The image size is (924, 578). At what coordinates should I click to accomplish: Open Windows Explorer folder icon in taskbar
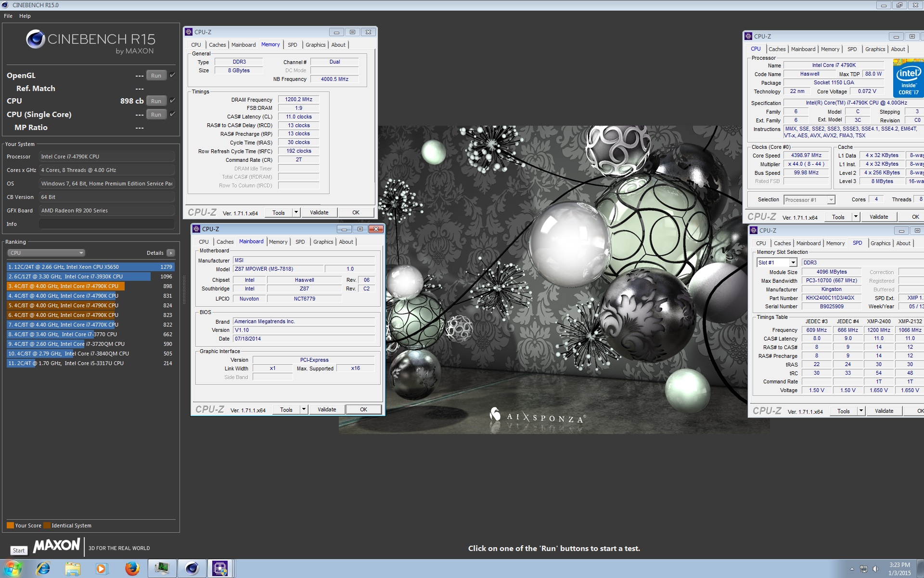[x=73, y=569]
